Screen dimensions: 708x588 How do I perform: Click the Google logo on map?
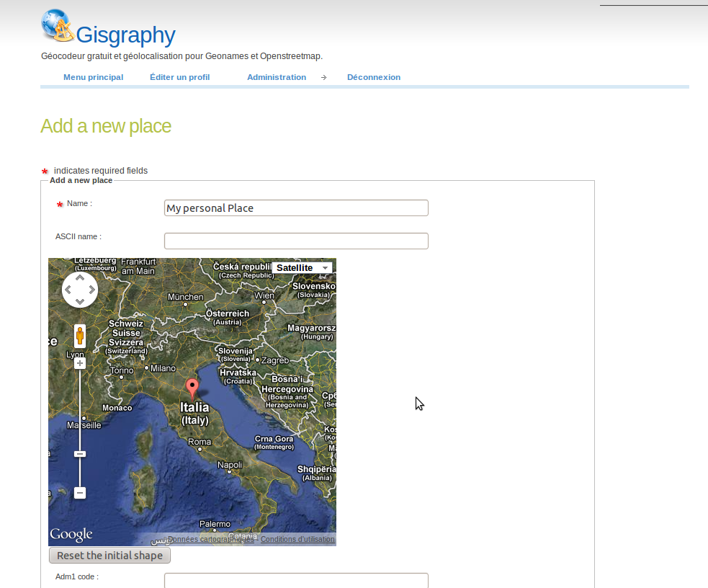click(x=71, y=534)
